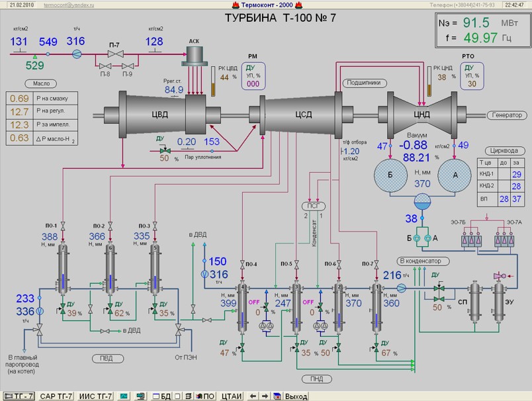This screenshot has height=401, width=532.
Task: Click the П-9 bypass valve symbol
Action: coord(127,66)
